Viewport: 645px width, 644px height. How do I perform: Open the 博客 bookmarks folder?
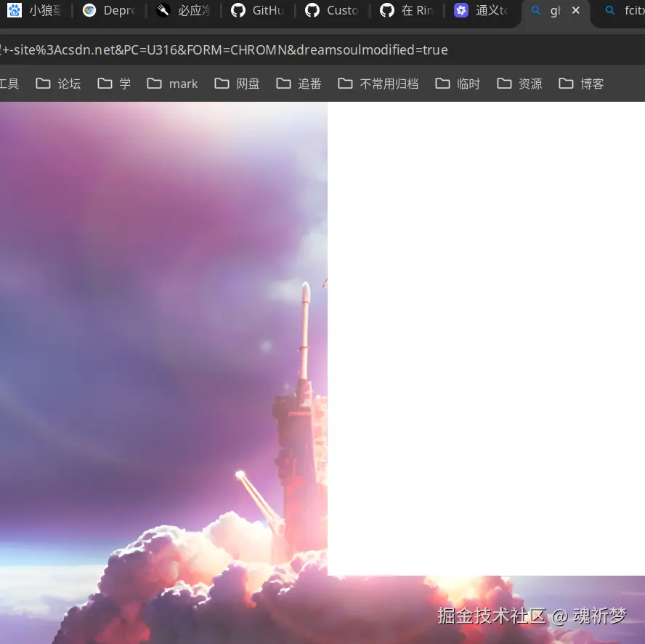(581, 84)
